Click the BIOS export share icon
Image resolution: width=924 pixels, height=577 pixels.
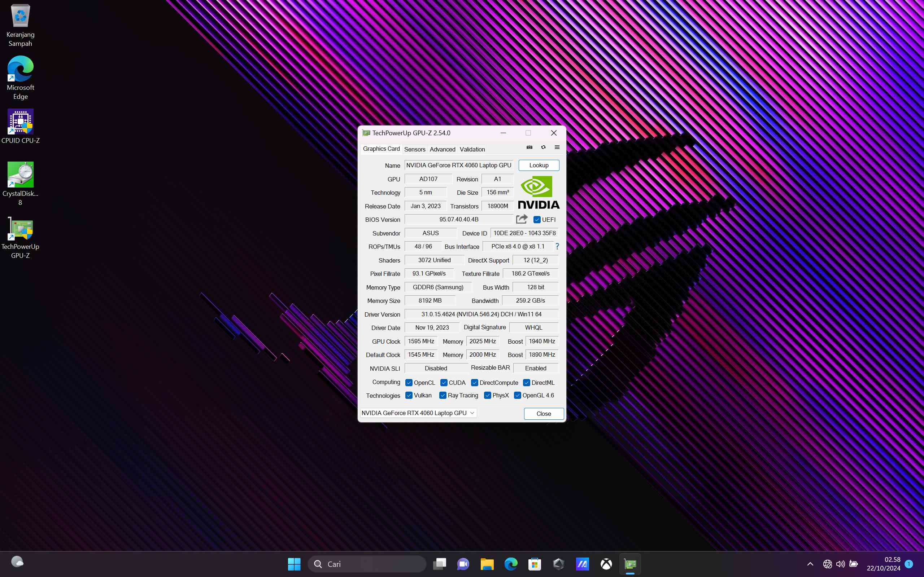522,219
